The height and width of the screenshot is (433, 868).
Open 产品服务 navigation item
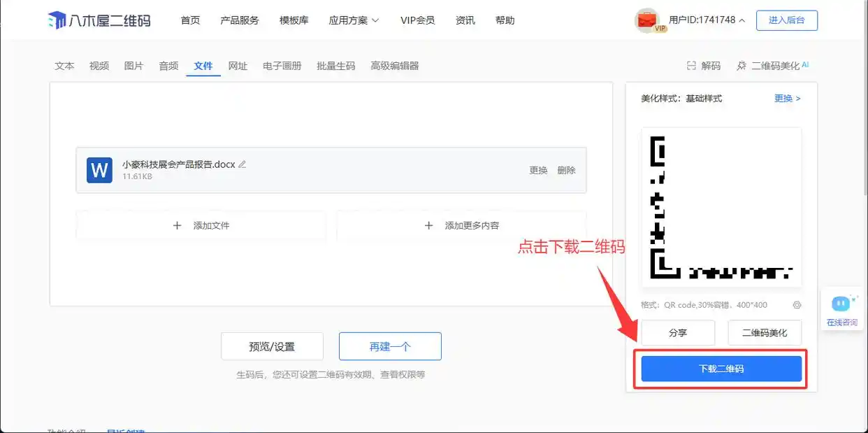(240, 20)
